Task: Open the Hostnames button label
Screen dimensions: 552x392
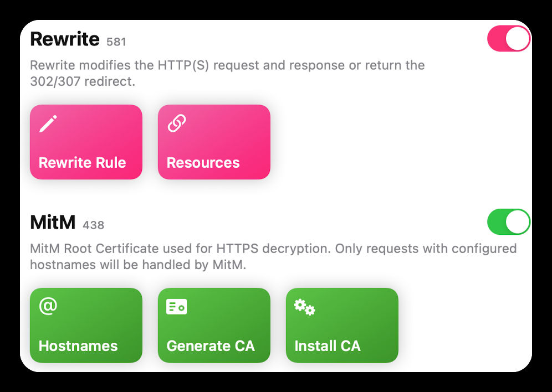Action: [78, 346]
